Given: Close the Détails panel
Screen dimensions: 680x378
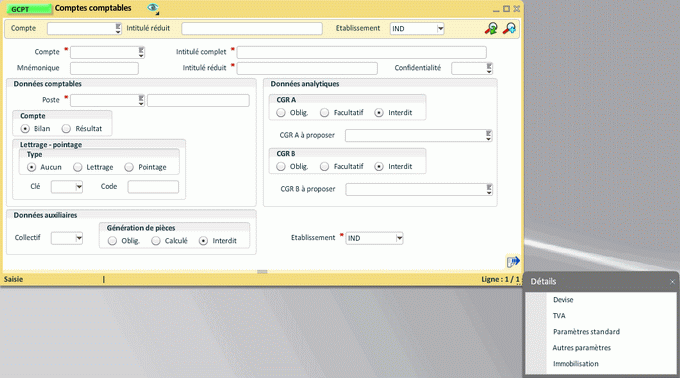Looking at the screenshot, I should pyautogui.click(x=672, y=282).
